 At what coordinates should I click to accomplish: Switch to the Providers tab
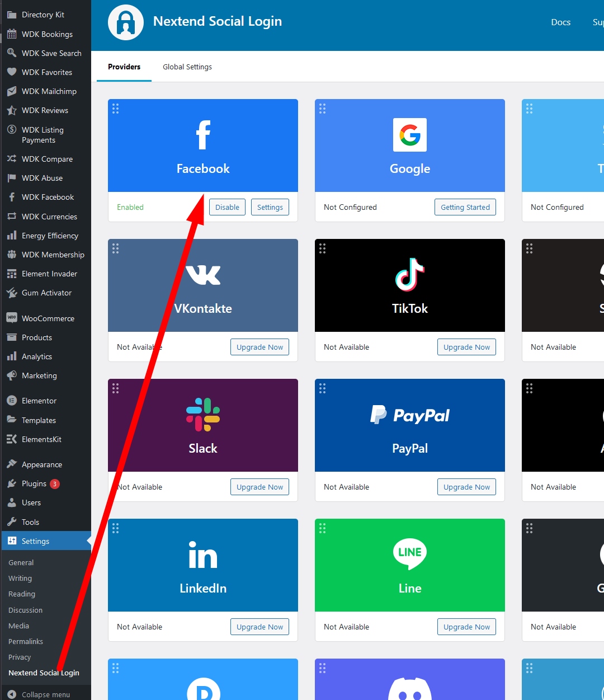tap(124, 67)
